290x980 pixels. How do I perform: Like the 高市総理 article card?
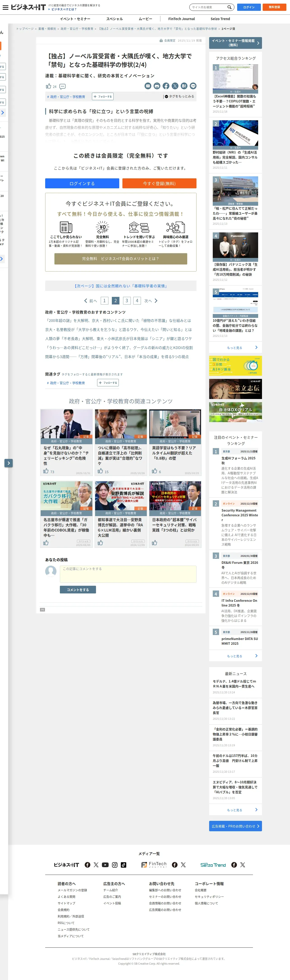[x=100, y=471]
